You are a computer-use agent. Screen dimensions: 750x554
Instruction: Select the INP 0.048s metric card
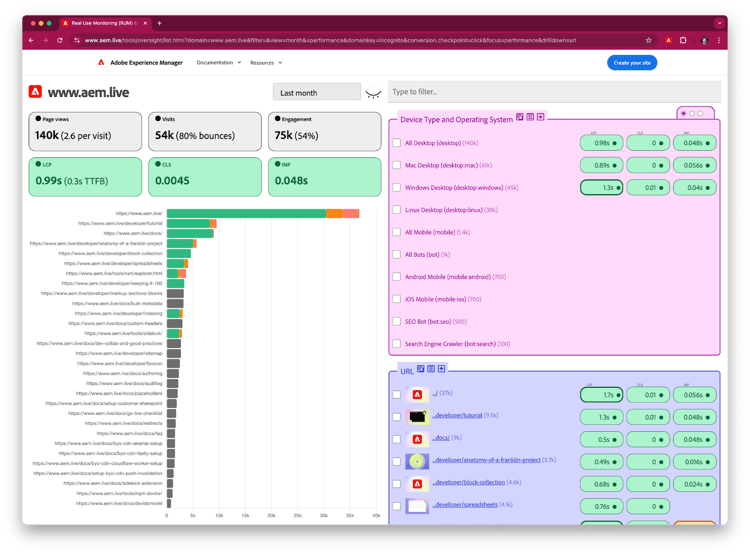point(324,177)
